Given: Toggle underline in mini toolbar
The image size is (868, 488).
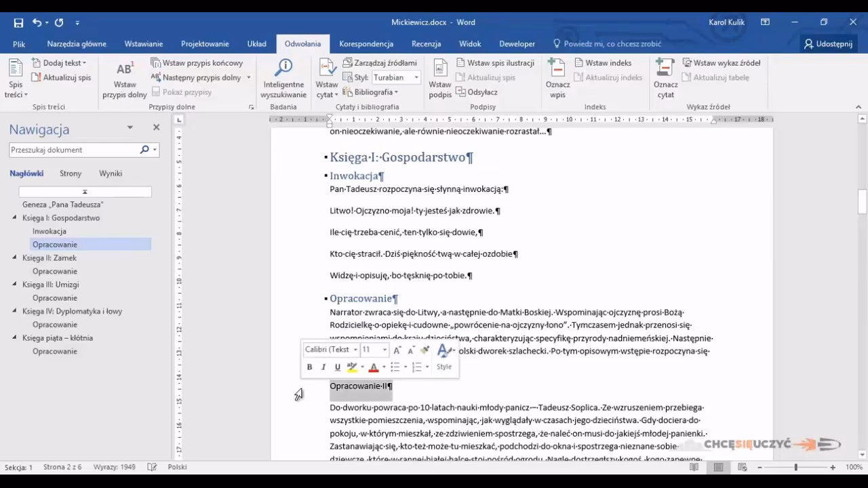Looking at the screenshot, I should (337, 367).
